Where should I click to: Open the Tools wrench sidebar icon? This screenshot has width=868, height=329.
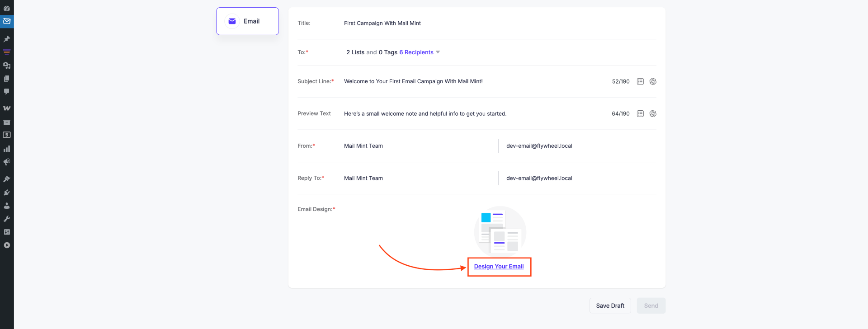pos(7,219)
